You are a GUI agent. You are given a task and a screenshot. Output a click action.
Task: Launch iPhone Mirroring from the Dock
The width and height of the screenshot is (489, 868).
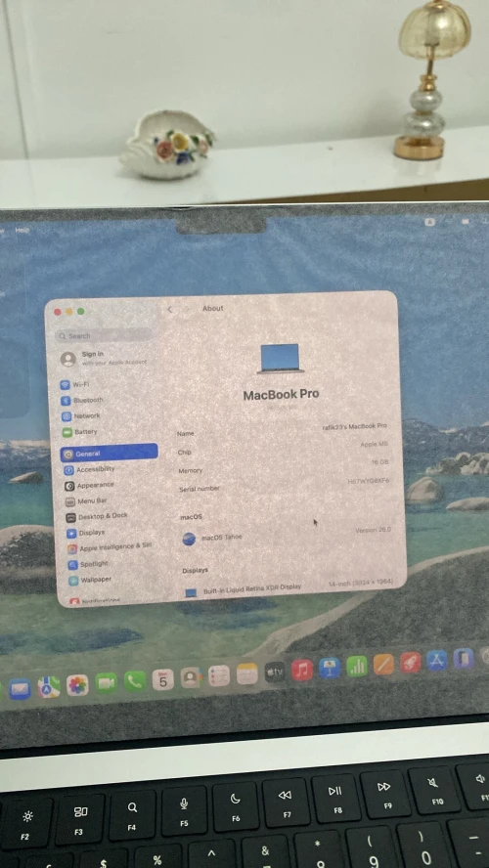(463, 658)
